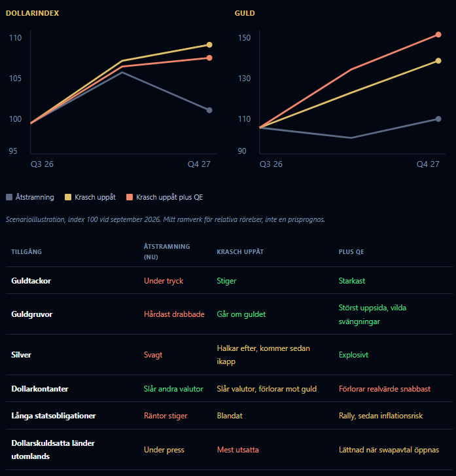Click the TILLGÅNG column header

pyautogui.click(x=26, y=251)
